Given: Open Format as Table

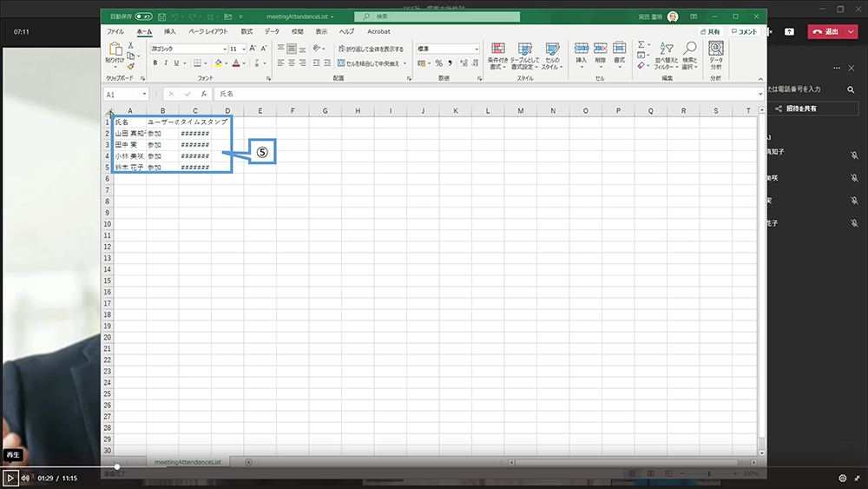Looking at the screenshot, I should click(525, 56).
